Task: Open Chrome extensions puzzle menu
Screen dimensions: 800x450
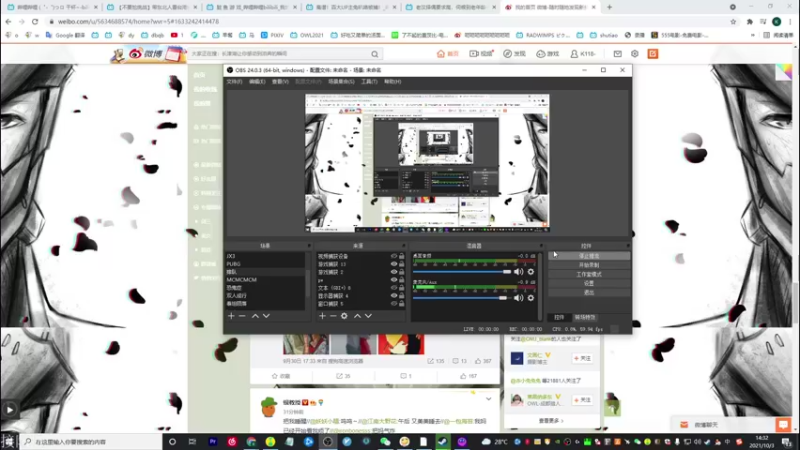Action: [x=749, y=21]
